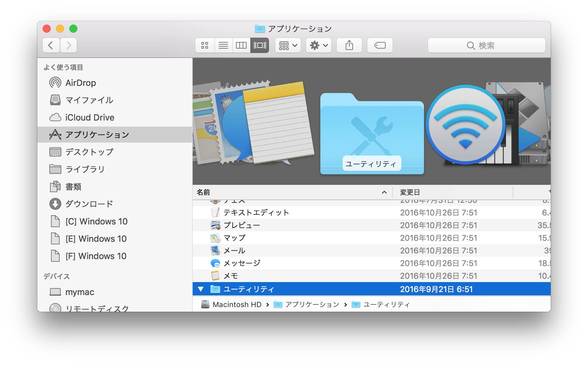Select the mymac device
588x365 pixels.
(115, 292)
